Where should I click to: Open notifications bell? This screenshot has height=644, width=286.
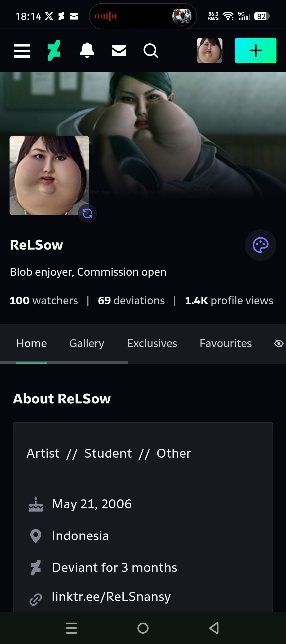(87, 50)
